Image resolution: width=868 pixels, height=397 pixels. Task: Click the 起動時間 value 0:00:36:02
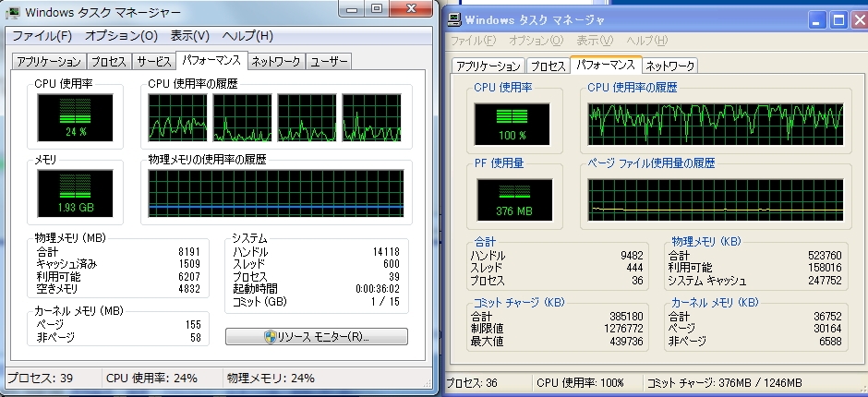click(378, 288)
